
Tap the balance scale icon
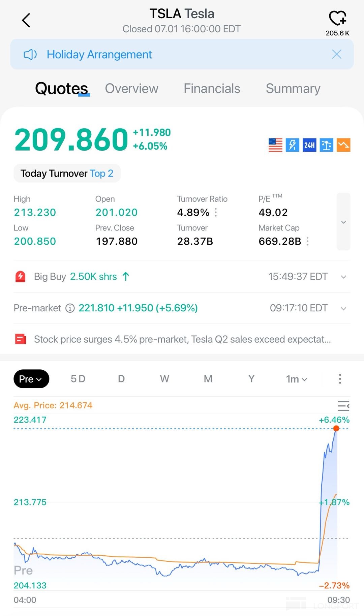(326, 145)
